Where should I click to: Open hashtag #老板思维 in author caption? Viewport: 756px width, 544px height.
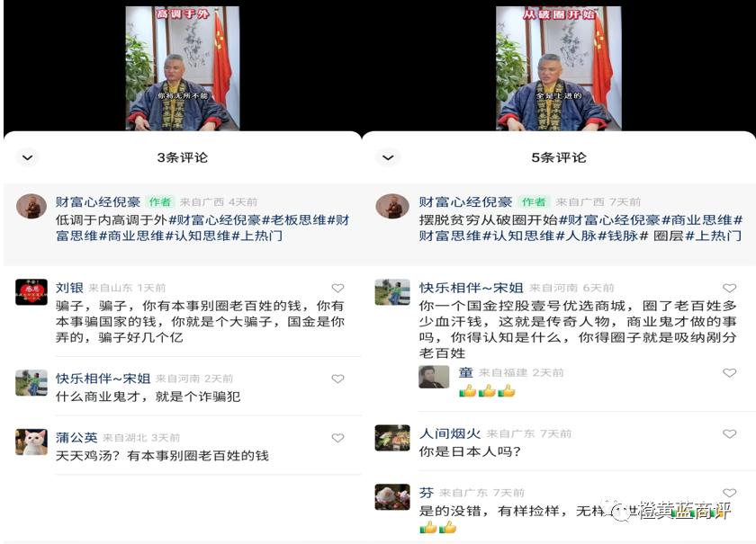tap(294, 220)
